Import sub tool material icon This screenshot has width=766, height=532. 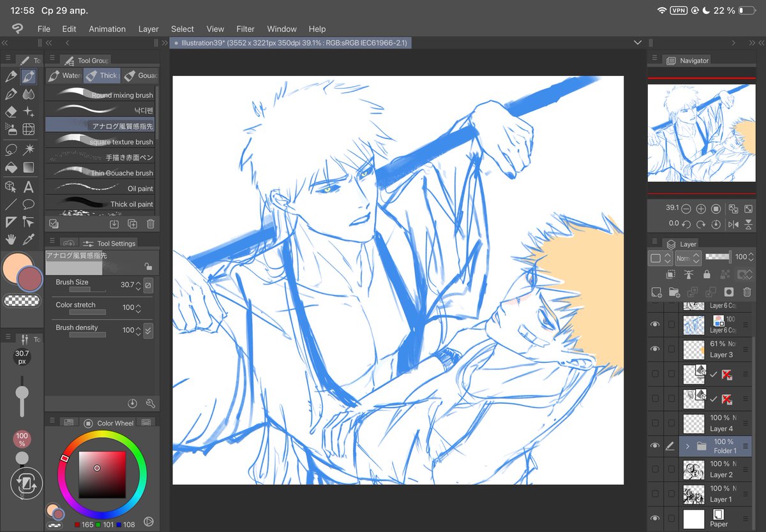(x=114, y=224)
